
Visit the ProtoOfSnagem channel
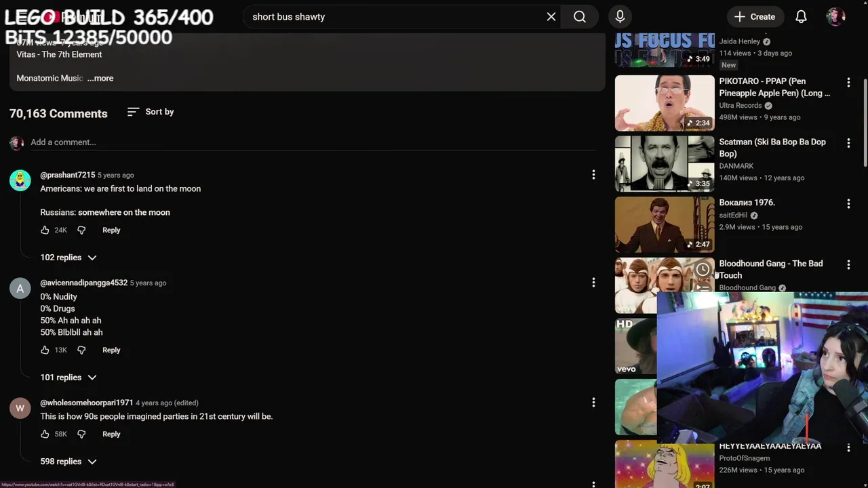point(745,458)
